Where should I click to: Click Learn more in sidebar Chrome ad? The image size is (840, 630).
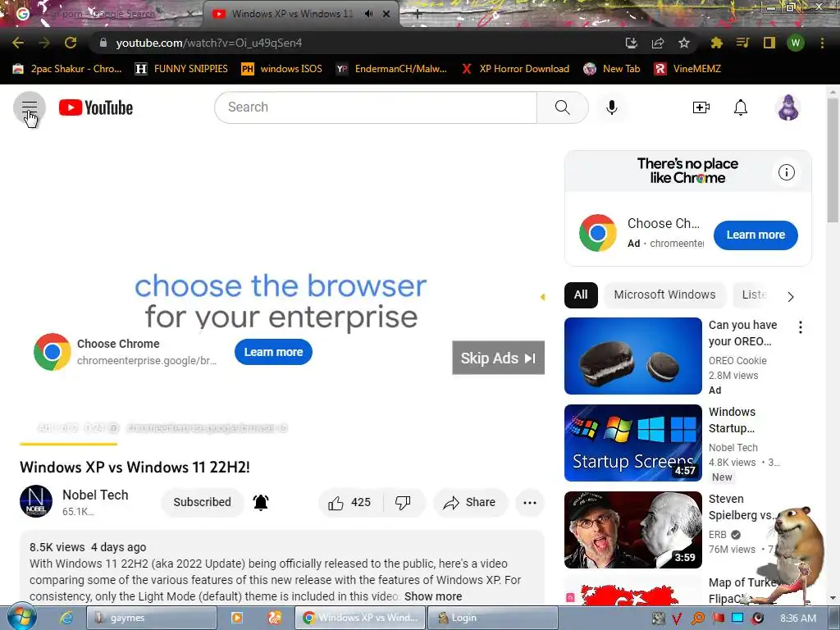tap(756, 235)
